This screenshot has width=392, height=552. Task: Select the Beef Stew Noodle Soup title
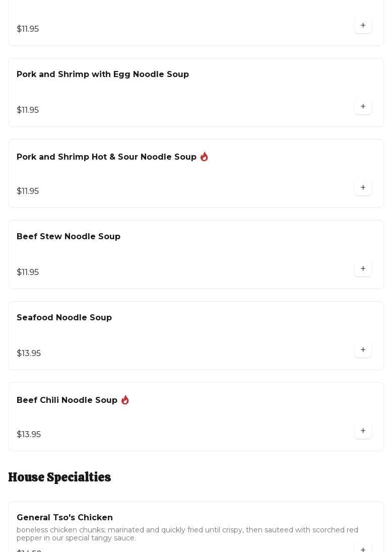(x=69, y=237)
